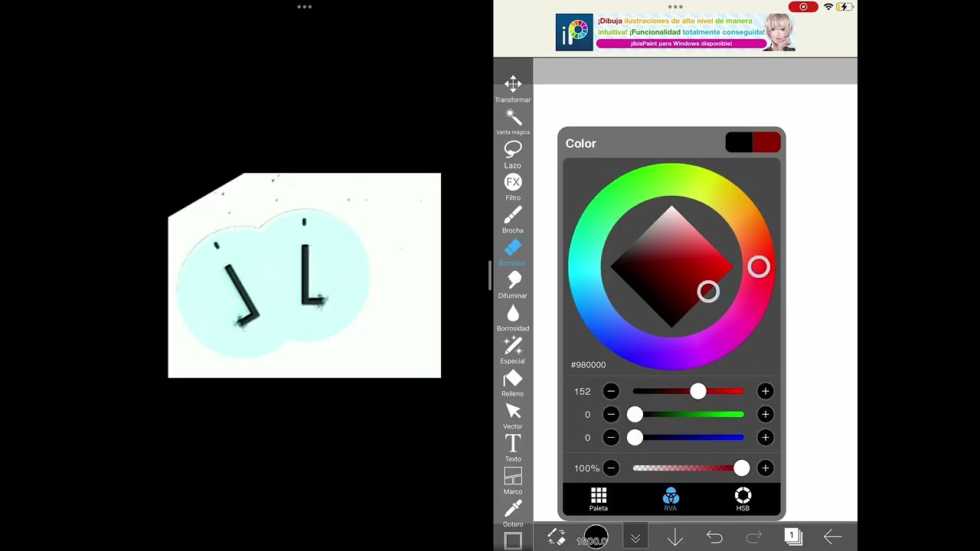This screenshot has width=980, height=551.
Task: Click the saturation diamond selector handle
Action: point(708,291)
